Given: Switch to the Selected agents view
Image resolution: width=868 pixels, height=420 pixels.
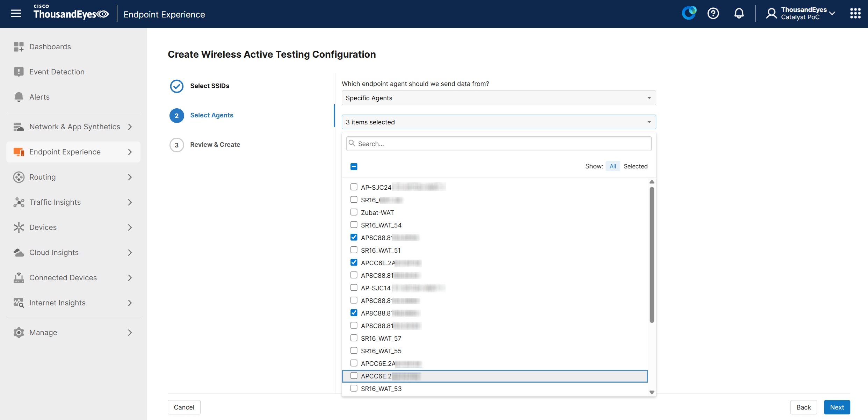Looking at the screenshot, I should click(x=636, y=166).
